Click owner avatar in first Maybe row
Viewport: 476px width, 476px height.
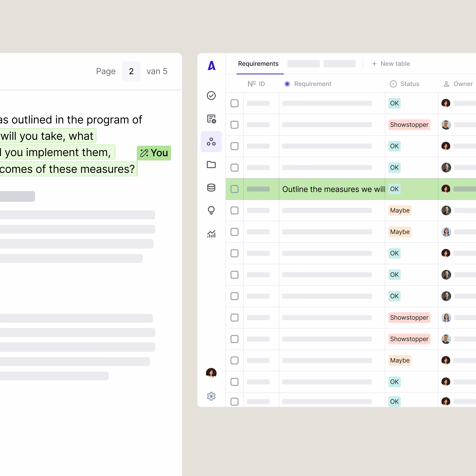(x=446, y=210)
